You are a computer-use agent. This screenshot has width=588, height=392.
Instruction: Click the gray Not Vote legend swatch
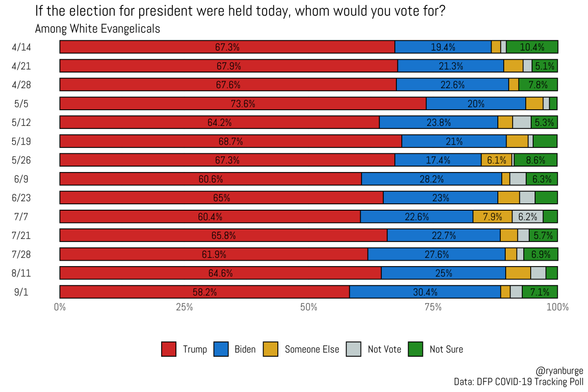click(x=354, y=349)
